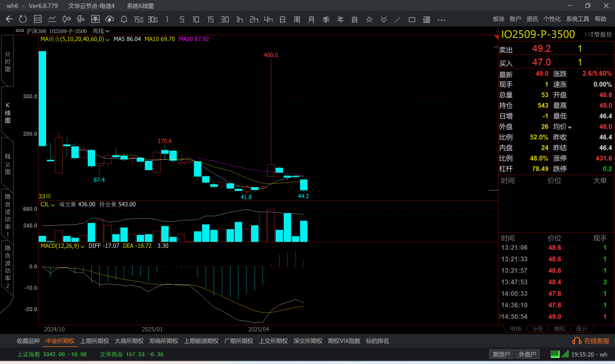Select the line drawing tool icon

[x=397, y=19]
